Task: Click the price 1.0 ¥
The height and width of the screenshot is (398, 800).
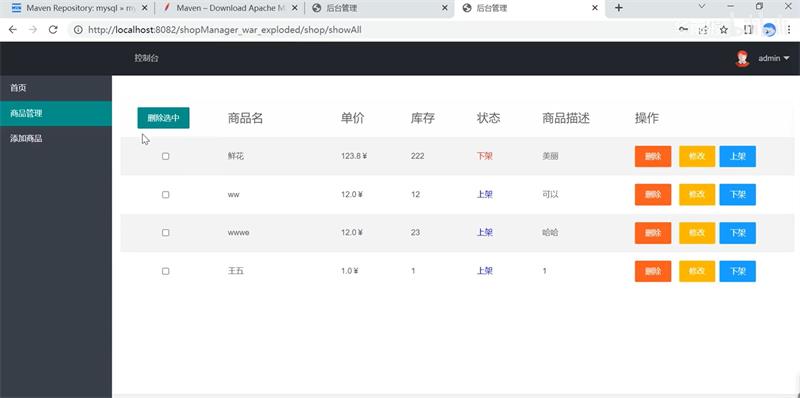Action: (349, 271)
